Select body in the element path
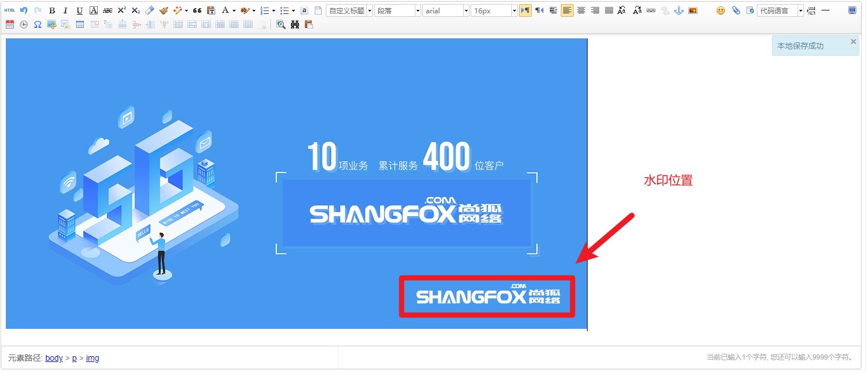Image resolution: width=868 pixels, height=373 pixels. coord(54,358)
